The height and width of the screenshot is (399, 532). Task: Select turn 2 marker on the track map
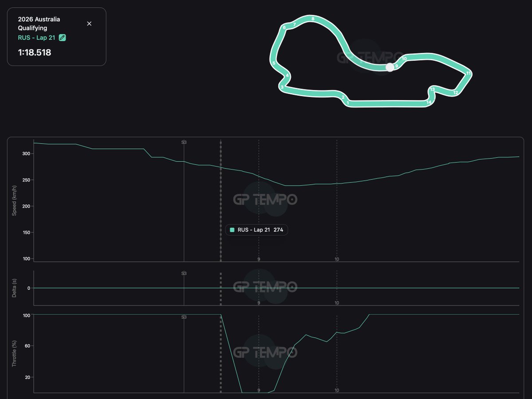(343, 97)
